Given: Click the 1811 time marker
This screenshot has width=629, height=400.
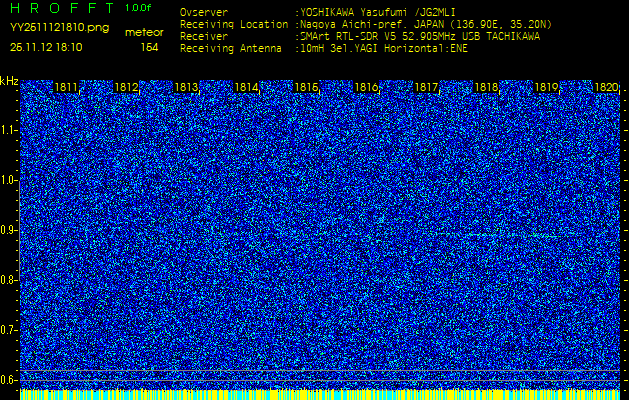Looking at the screenshot, I should (x=66, y=87).
